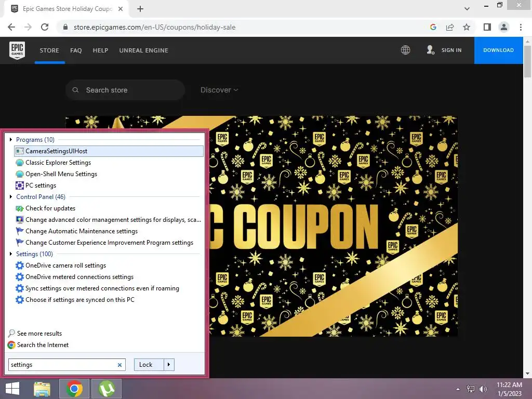Screen dimensions: 532x399
Task: Click the Epic Games logo icon
Action: click(x=17, y=50)
